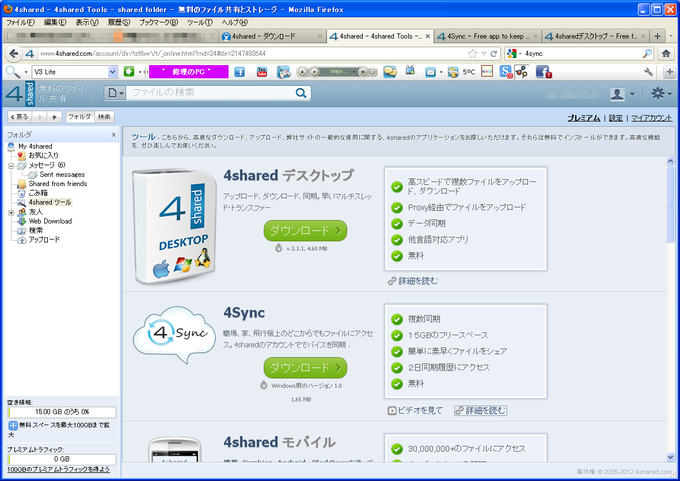Open the settings gear in 4shared header
The height and width of the screenshot is (481, 680).
click(x=657, y=93)
